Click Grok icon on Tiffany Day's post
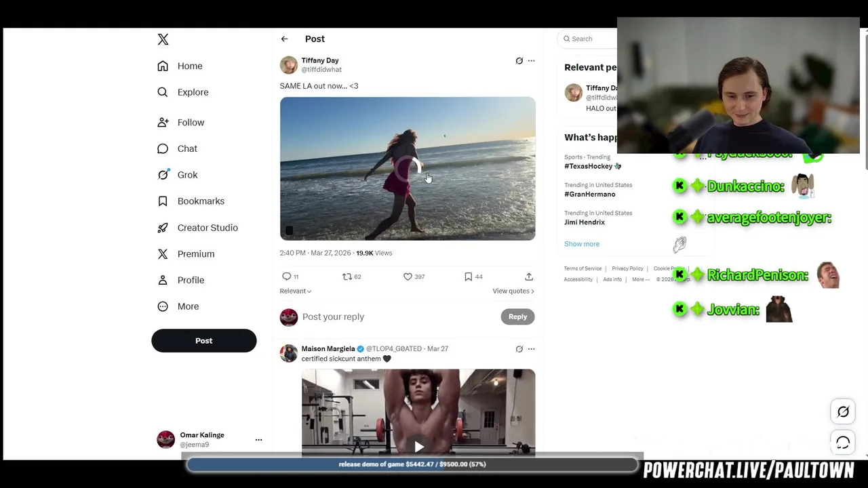 [519, 61]
